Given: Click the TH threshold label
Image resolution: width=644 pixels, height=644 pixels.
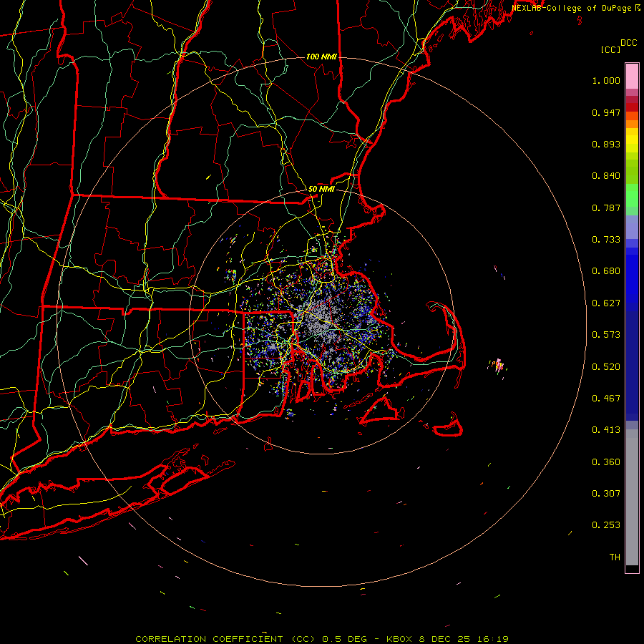Looking at the screenshot, I should click(615, 557).
